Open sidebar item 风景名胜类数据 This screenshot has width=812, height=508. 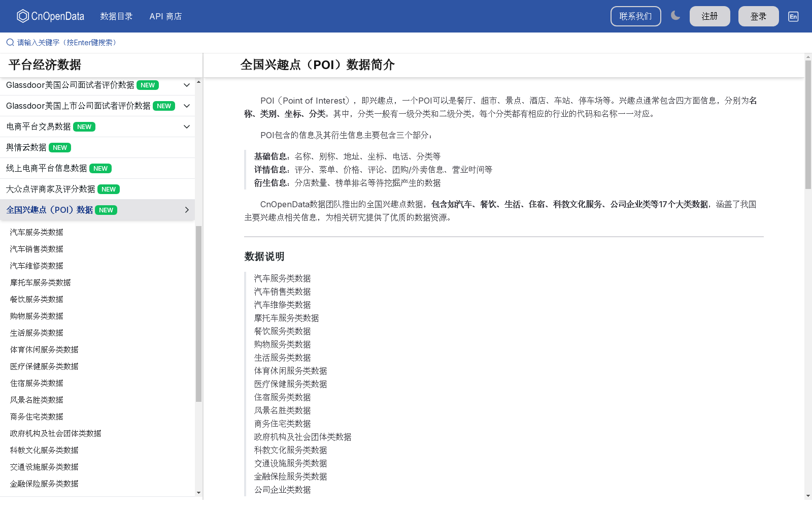[37, 400]
